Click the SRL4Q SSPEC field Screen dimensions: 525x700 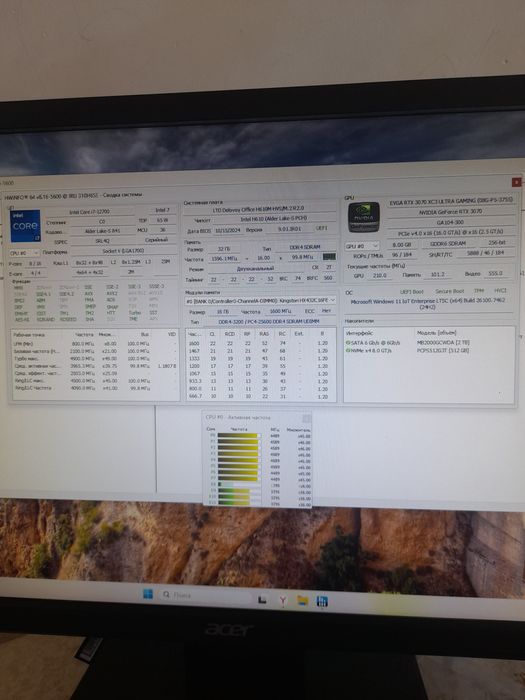click(x=102, y=241)
